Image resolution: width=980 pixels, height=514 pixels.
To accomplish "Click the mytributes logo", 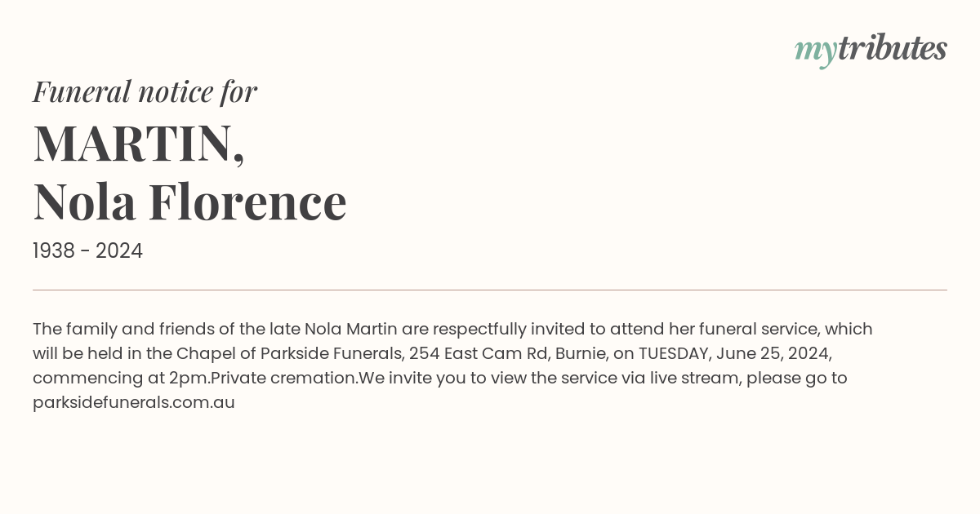I will (x=871, y=50).
